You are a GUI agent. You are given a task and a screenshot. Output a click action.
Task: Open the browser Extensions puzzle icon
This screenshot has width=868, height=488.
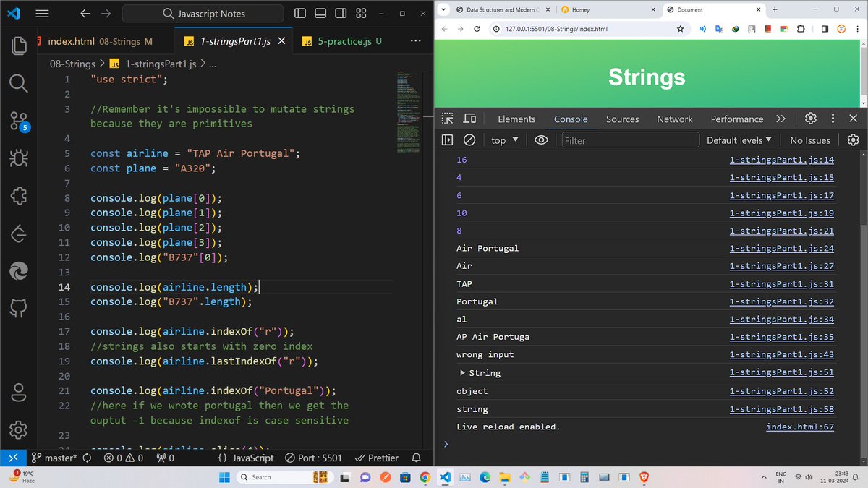(x=800, y=29)
